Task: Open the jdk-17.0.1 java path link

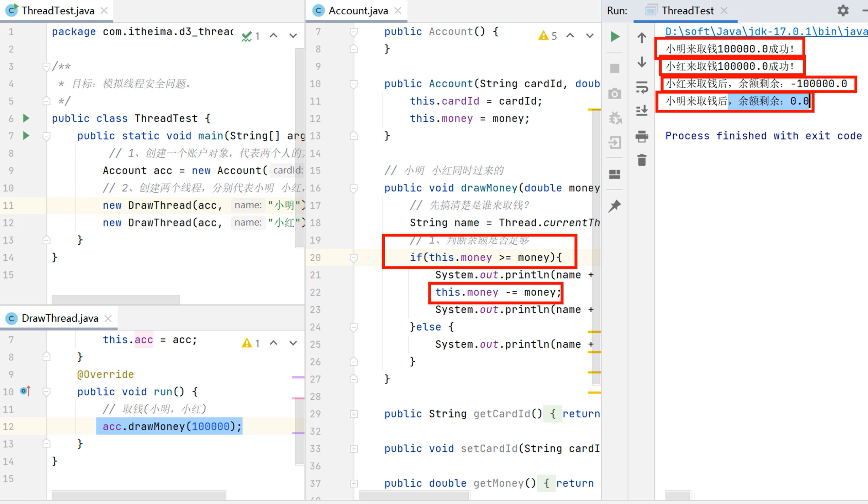Action: [x=765, y=31]
